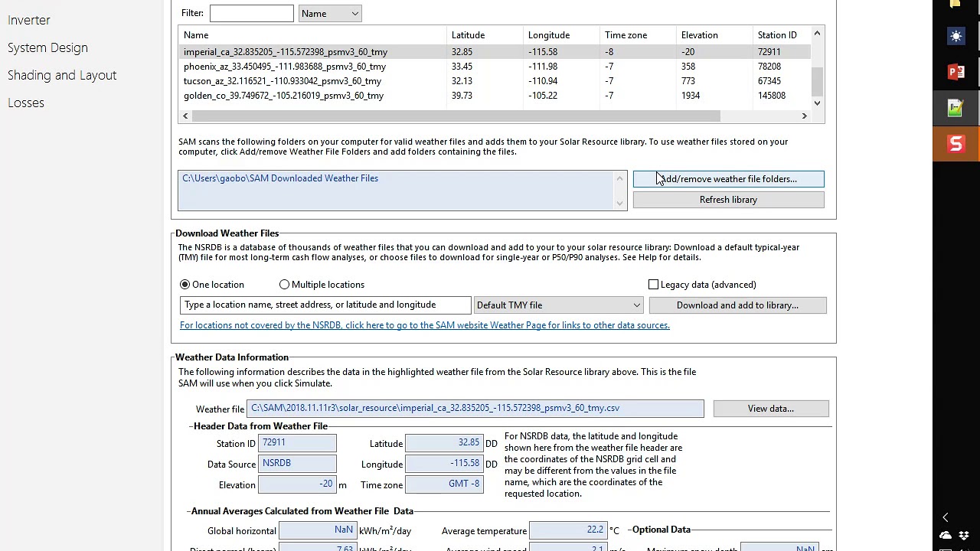
Task: Click the location address input field
Action: point(325,305)
